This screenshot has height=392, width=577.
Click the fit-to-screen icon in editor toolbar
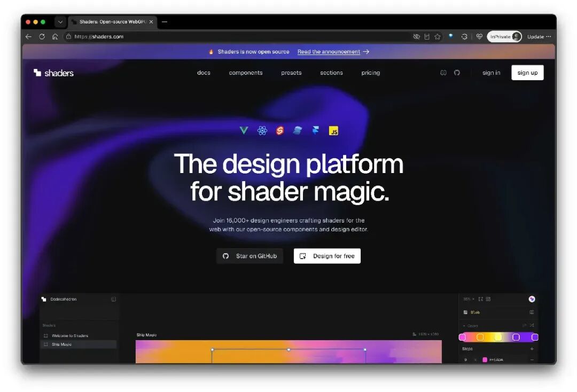[481, 299]
